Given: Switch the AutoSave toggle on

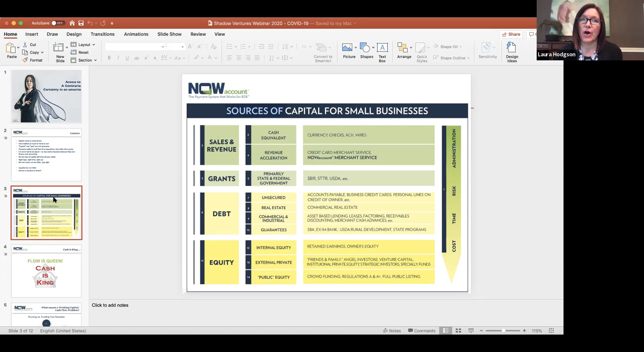Looking at the screenshot, I should tap(58, 23).
